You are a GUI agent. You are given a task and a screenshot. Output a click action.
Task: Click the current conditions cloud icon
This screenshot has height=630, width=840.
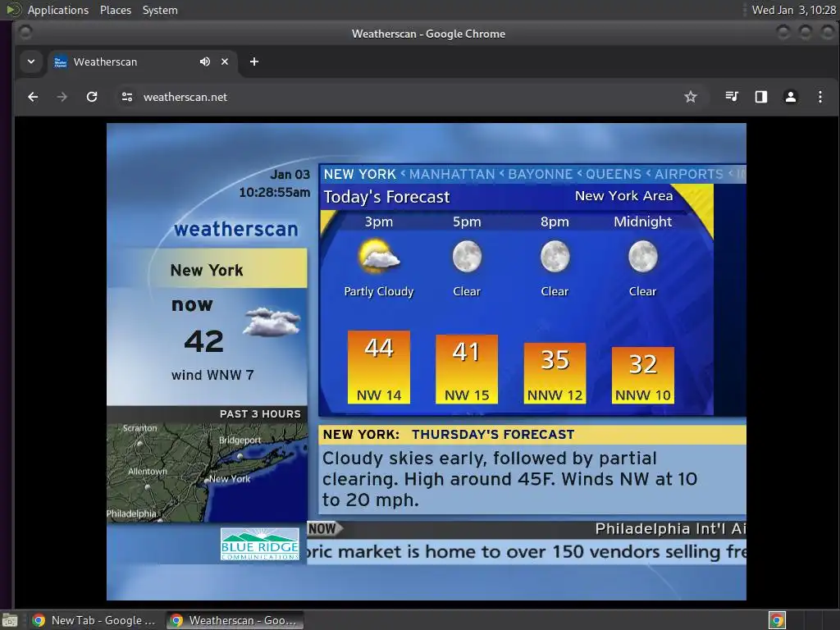[272, 322]
